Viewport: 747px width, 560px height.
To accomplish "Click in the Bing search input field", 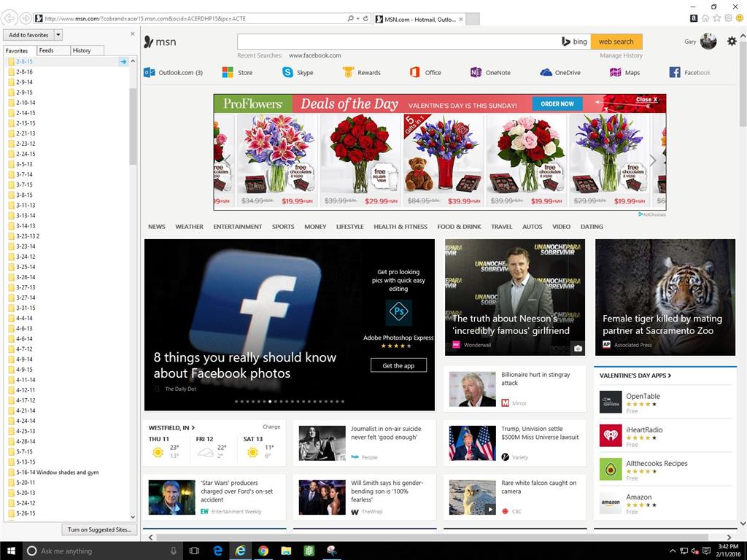I will coord(398,42).
